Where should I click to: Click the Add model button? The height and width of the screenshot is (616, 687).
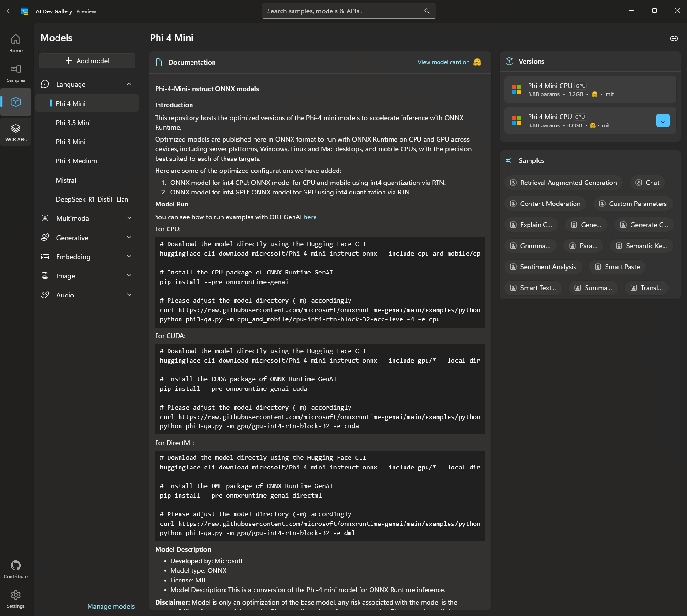[87, 61]
